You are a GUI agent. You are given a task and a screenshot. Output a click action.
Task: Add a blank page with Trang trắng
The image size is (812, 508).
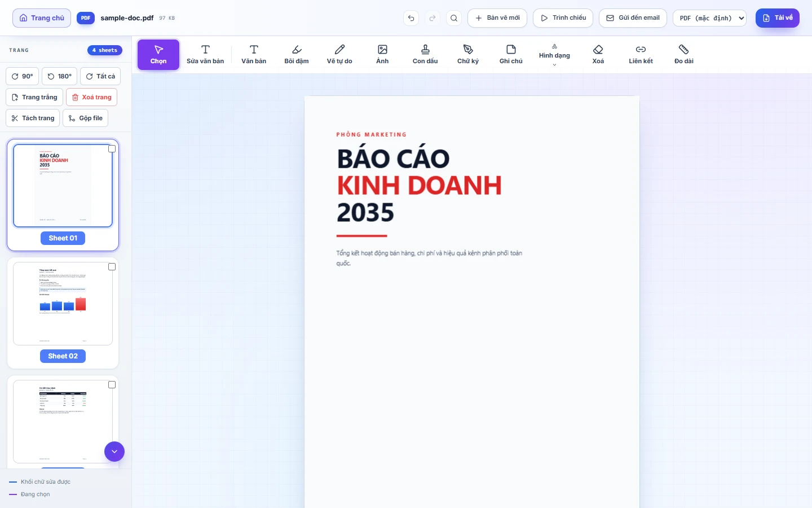coord(34,97)
